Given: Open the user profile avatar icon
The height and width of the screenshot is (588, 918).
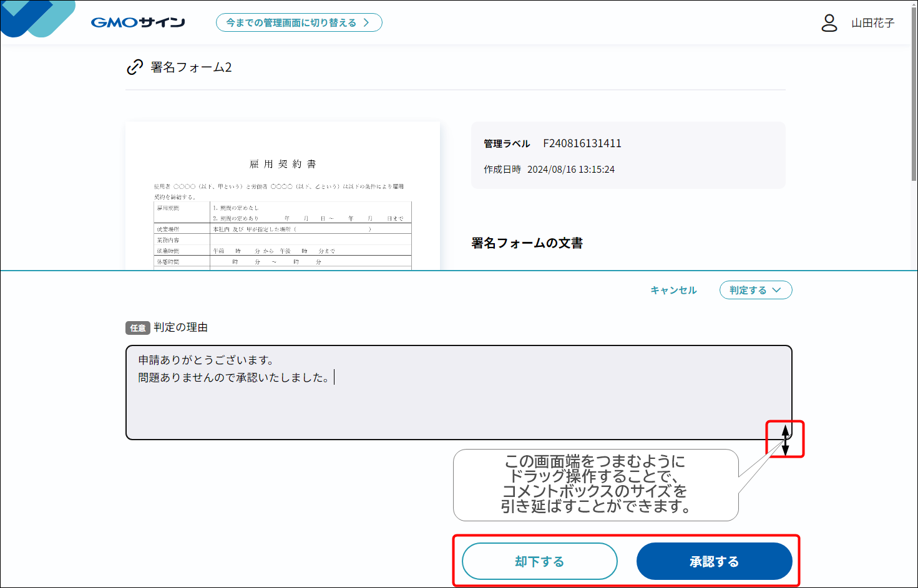Looking at the screenshot, I should click(x=829, y=23).
